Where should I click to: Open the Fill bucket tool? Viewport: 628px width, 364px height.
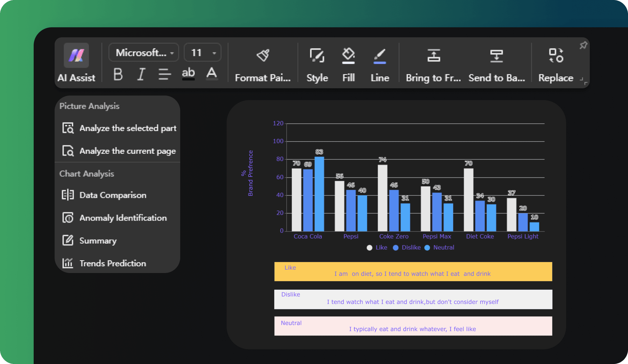point(349,65)
